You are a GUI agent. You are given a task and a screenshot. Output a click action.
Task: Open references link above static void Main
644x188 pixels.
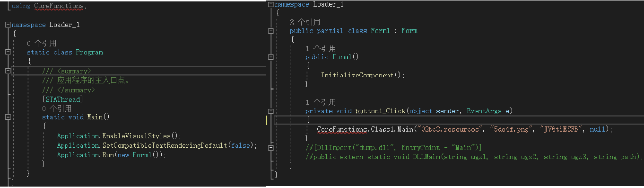57,108
